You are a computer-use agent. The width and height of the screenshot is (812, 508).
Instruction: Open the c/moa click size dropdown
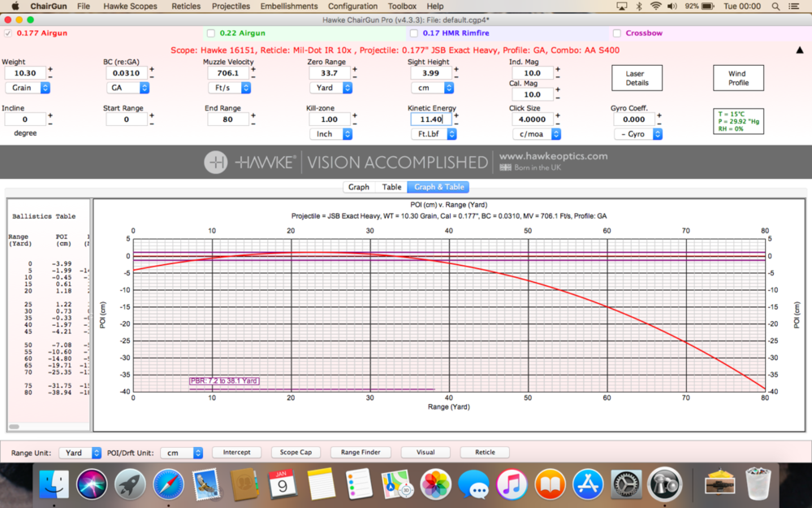[537, 134]
